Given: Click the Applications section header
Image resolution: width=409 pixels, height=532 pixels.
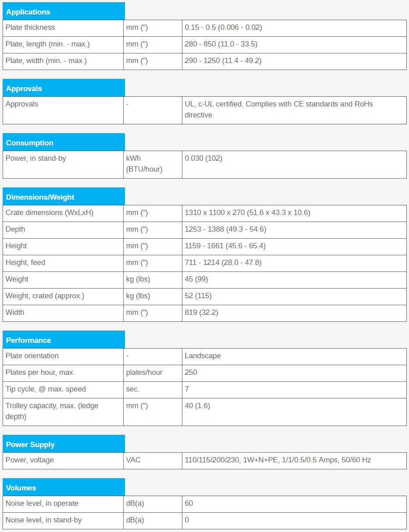Looking at the screenshot, I should pos(28,12).
